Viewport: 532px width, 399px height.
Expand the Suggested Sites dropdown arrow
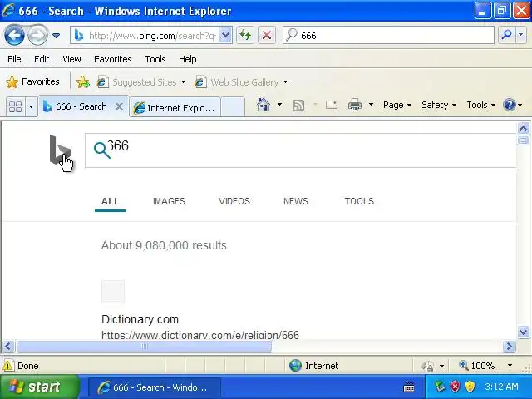183,82
